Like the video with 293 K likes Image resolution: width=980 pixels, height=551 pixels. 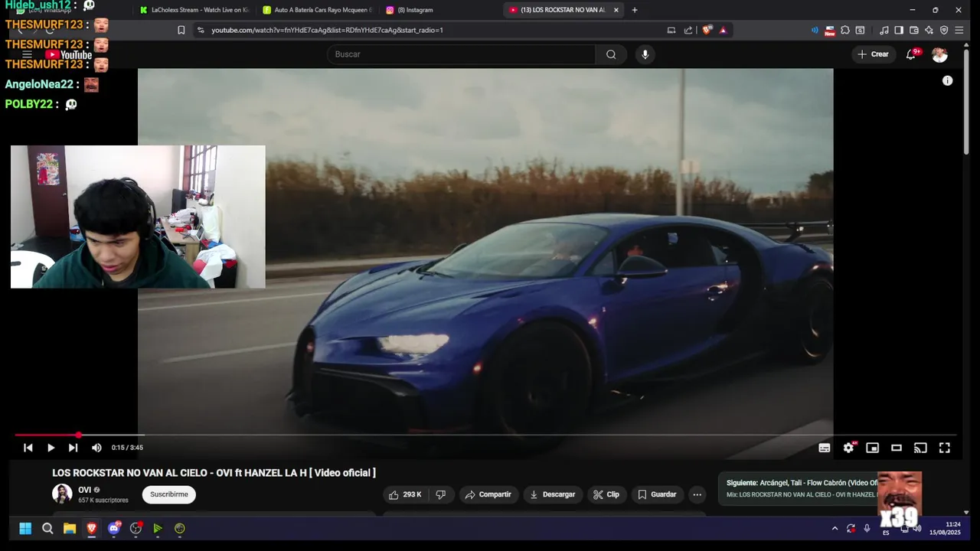coord(405,494)
